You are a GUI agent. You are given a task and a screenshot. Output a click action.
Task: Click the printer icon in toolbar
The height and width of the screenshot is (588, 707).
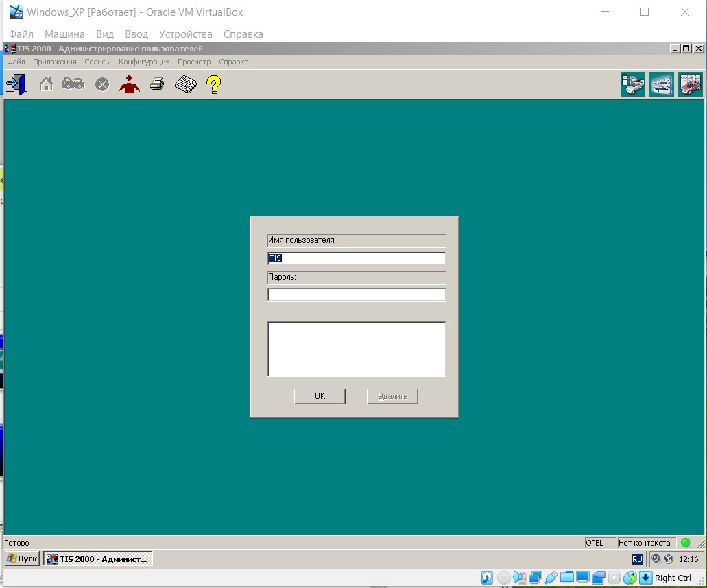[x=157, y=84]
